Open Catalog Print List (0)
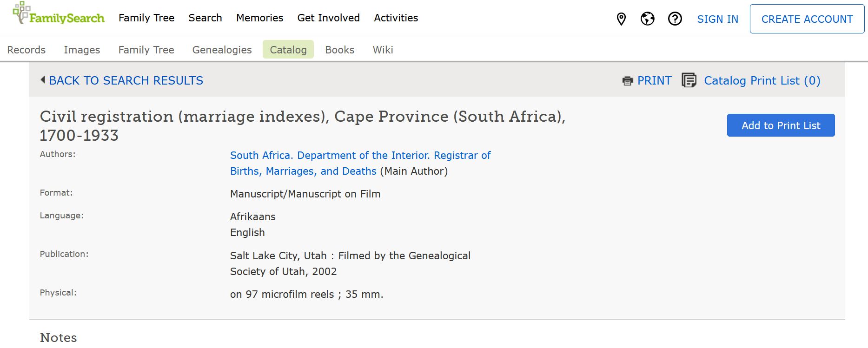 (762, 80)
